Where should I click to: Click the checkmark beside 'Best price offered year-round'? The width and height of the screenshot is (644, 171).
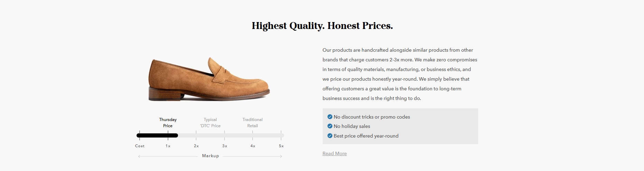point(330,136)
